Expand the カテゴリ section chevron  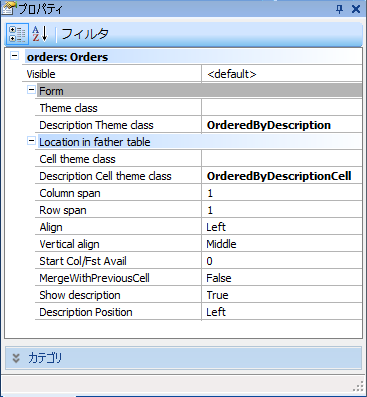coord(16,358)
